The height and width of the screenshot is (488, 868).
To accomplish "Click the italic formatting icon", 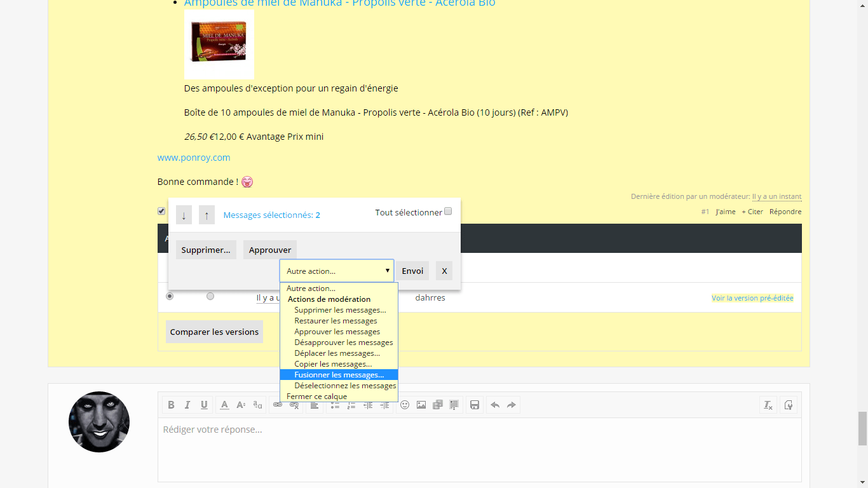I will point(187,405).
